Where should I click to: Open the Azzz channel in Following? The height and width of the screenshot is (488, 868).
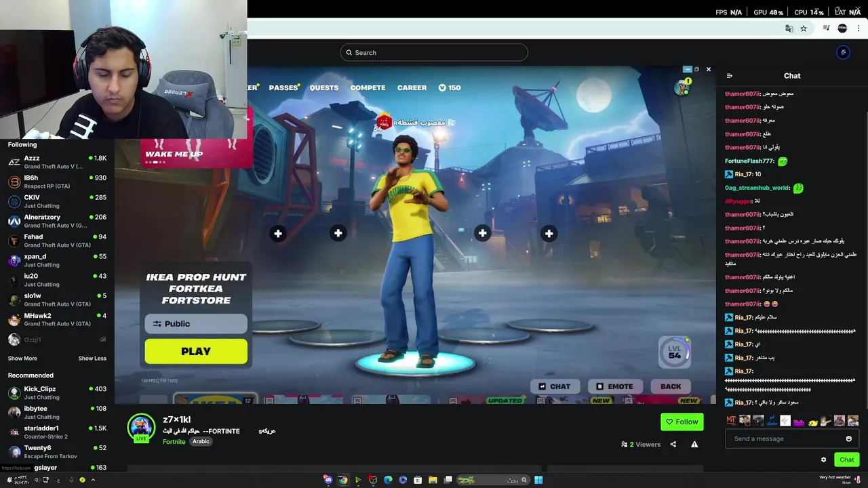(57, 162)
